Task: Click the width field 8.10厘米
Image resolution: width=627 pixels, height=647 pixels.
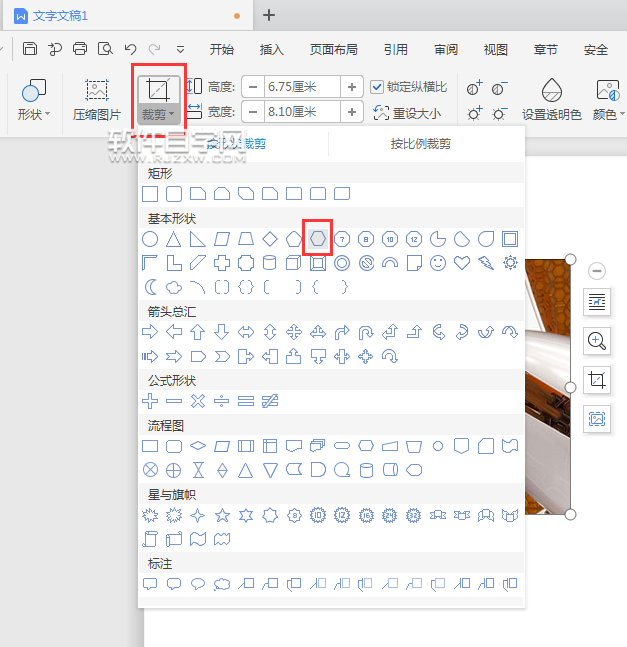Action: tap(302, 112)
